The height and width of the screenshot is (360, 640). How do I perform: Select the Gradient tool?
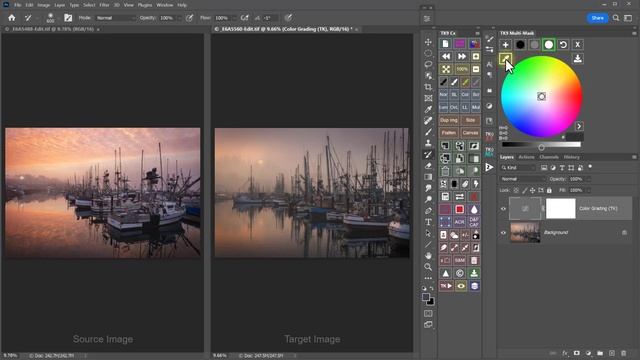[x=428, y=177]
